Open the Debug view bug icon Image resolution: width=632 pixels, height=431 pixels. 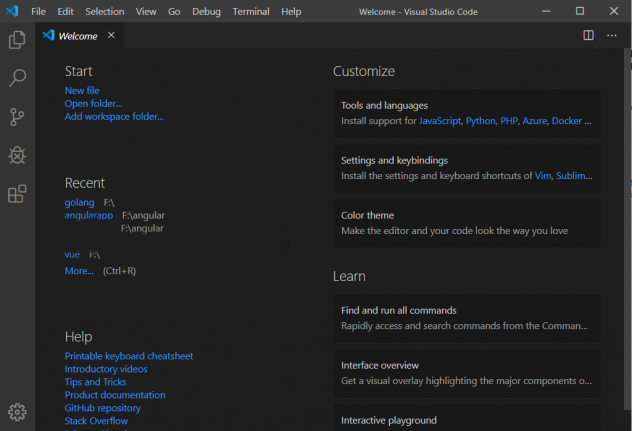pos(17,155)
